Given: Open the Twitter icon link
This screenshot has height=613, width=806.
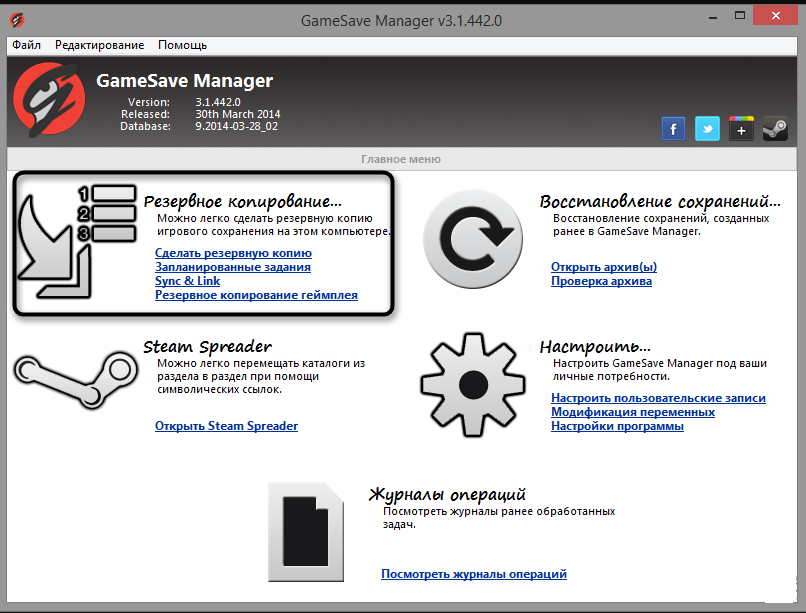Looking at the screenshot, I should click(x=707, y=128).
